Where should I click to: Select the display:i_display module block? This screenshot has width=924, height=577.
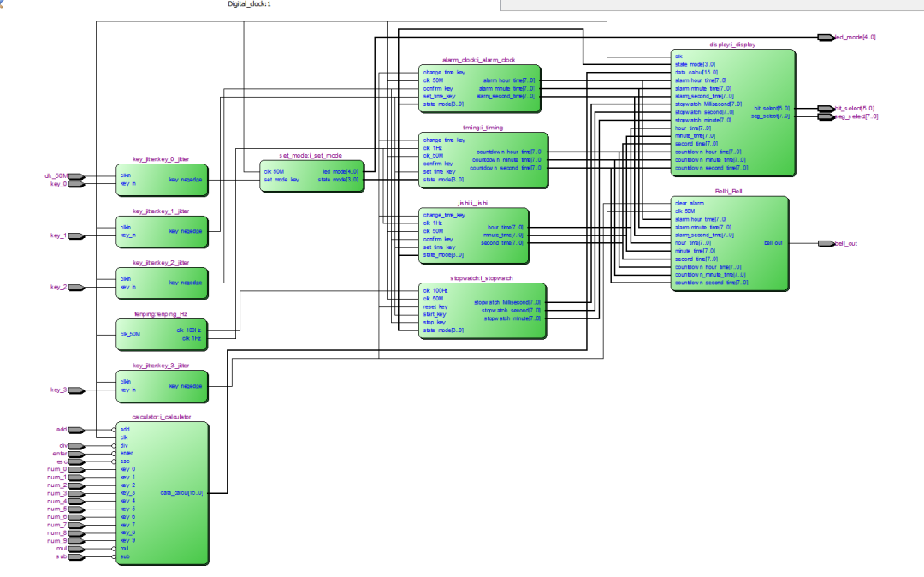click(x=733, y=111)
